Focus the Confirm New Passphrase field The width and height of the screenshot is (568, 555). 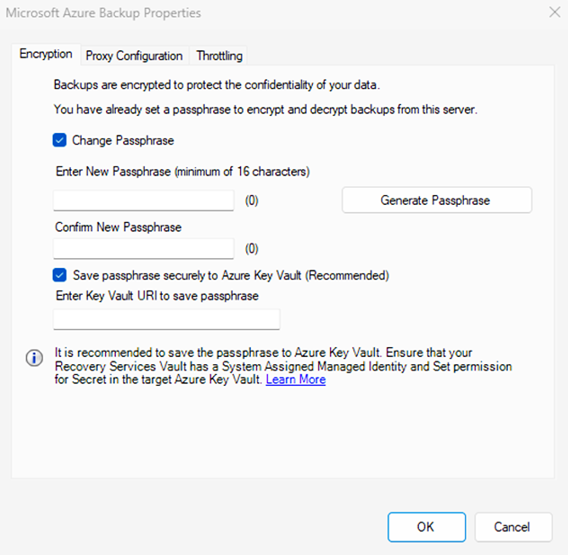tap(143, 249)
